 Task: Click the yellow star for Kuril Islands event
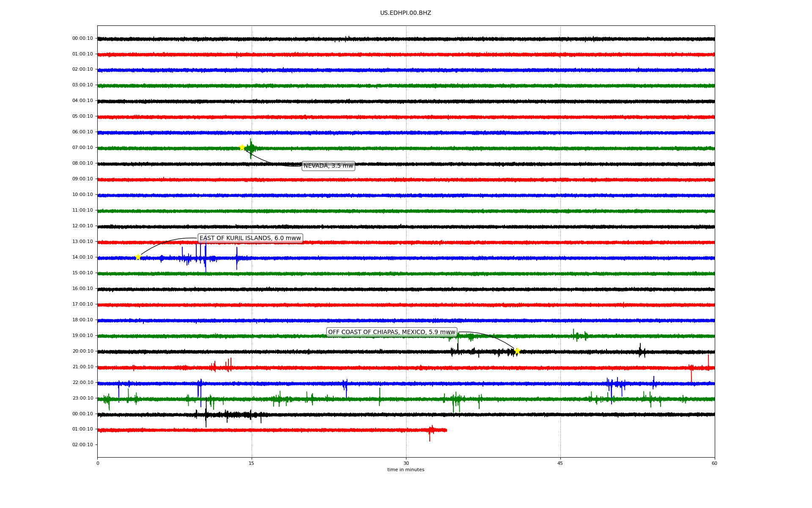tap(138, 257)
